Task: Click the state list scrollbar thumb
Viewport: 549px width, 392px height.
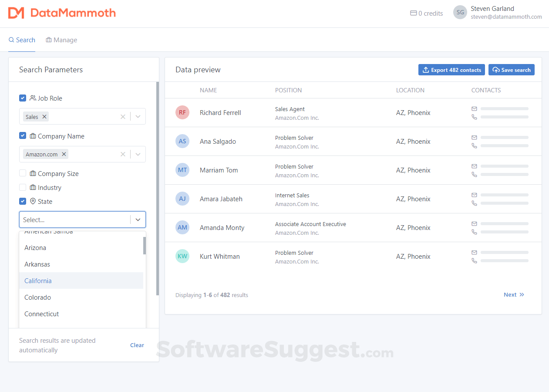Action: tap(145, 245)
